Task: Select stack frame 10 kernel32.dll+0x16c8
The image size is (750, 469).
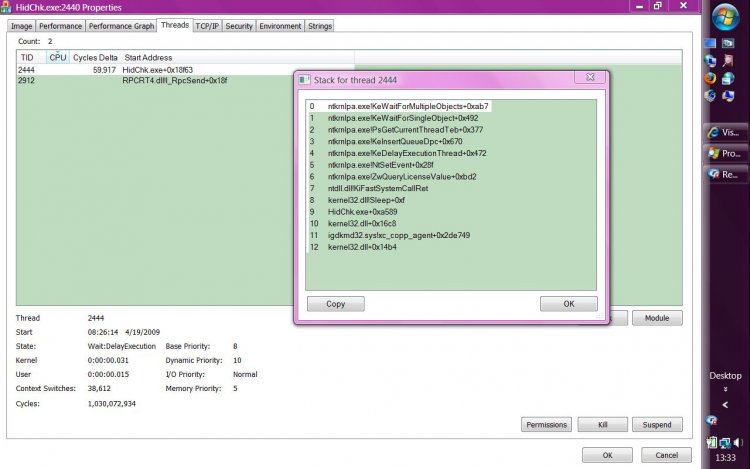Action: (362, 223)
